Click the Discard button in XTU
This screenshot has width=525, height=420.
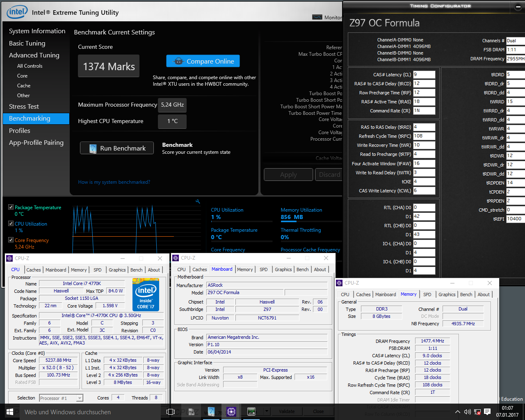tap(329, 174)
